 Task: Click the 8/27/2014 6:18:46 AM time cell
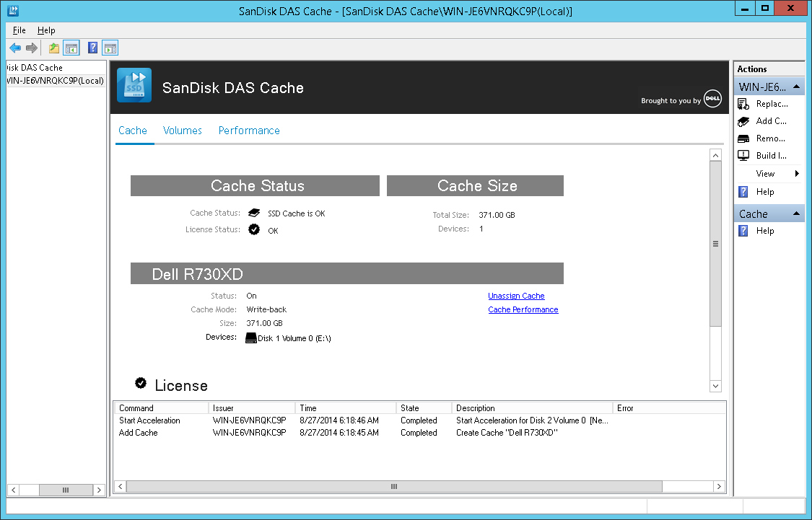point(339,420)
